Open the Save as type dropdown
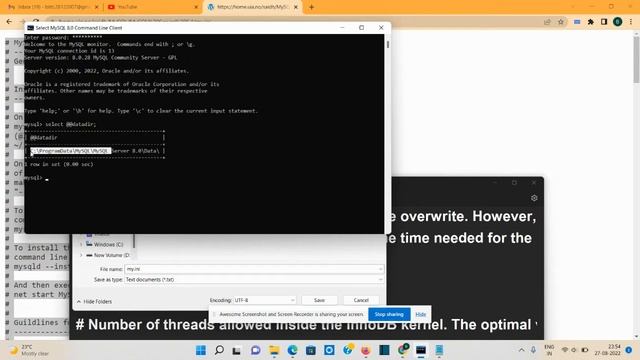This screenshot has height=360, width=640. [x=254, y=280]
